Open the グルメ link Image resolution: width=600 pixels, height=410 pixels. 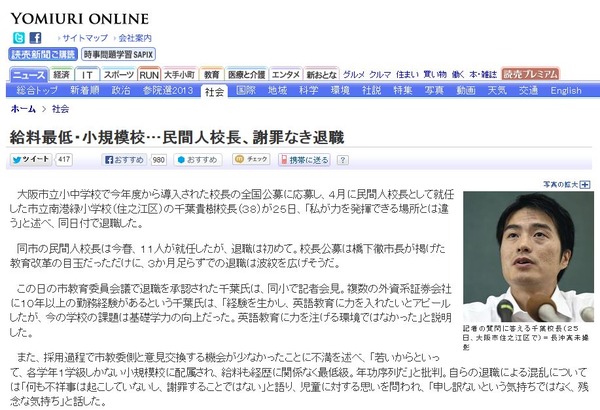click(353, 75)
